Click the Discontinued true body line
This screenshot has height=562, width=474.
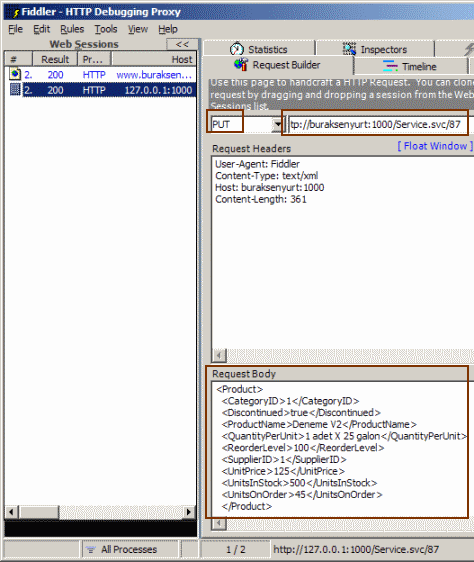coord(301,413)
